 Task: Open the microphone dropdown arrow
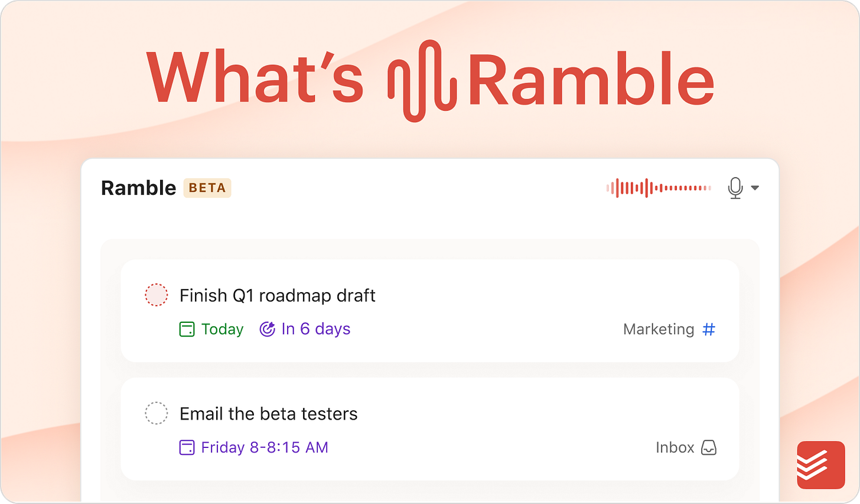click(x=755, y=188)
